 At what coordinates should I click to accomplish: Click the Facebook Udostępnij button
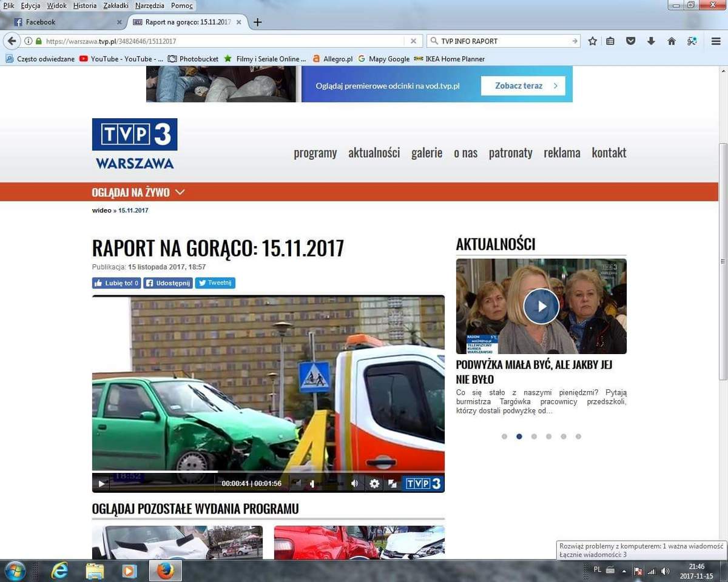point(168,283)
